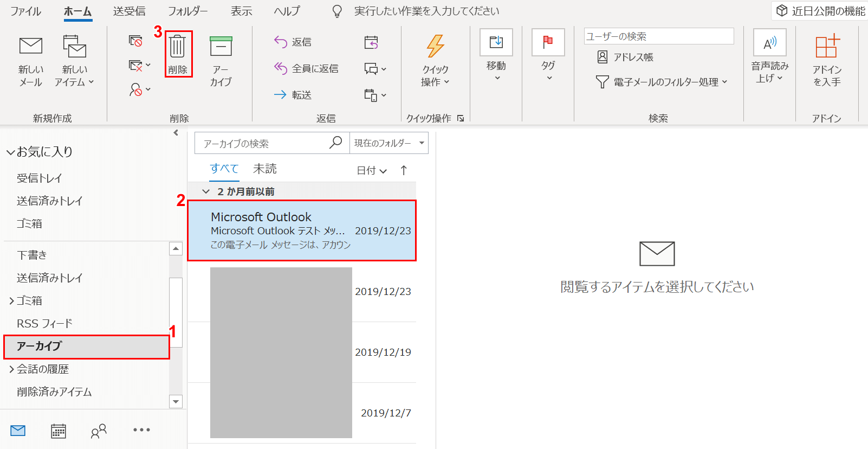Expand the Conversation History folder

pyautogui.click(x=11, y=369)
